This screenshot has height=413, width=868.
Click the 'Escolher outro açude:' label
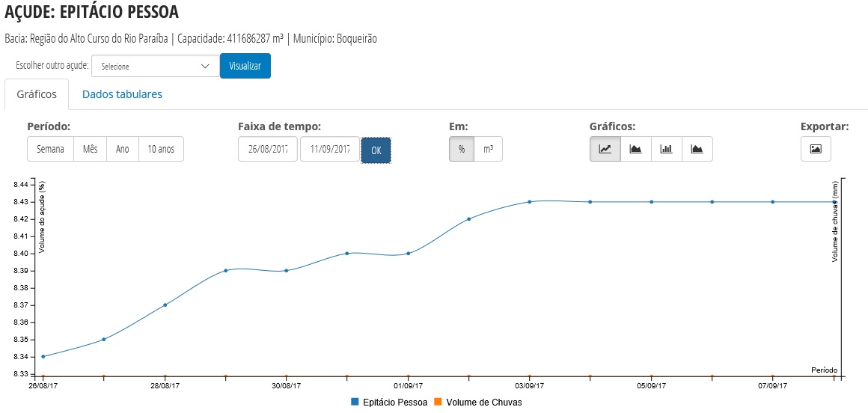tap(52, 66)
